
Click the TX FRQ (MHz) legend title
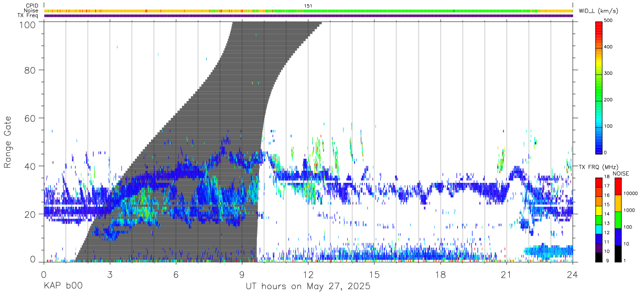[597, 167]
